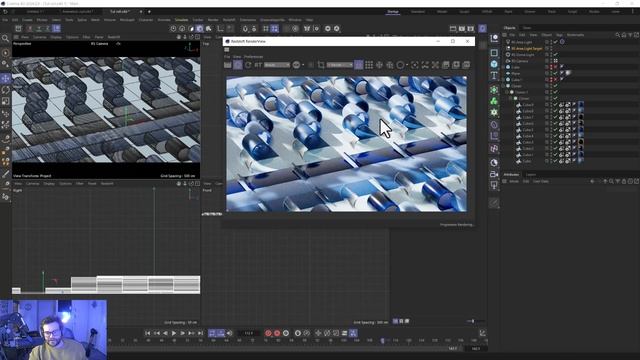Viewport: 640px width, 360px height.
Task: Click the lock icon in Attributes panel header
Action: pyautogui.click(x=624, y=181)
